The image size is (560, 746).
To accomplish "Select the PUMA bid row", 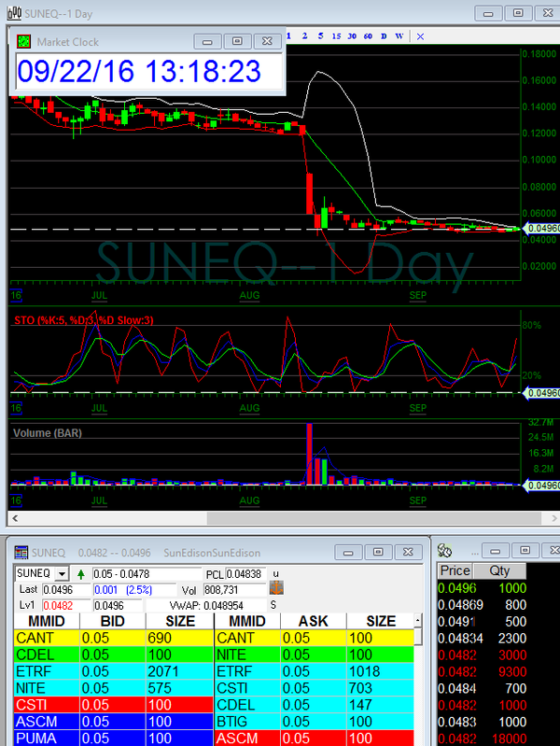I will (x=114, y=738).
